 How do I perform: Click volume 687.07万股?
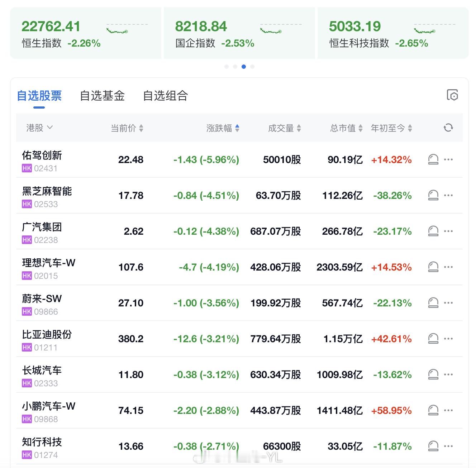click(276, 231)
